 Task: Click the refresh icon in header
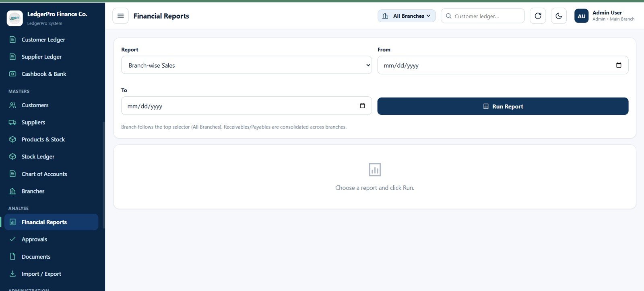[538, 16]
